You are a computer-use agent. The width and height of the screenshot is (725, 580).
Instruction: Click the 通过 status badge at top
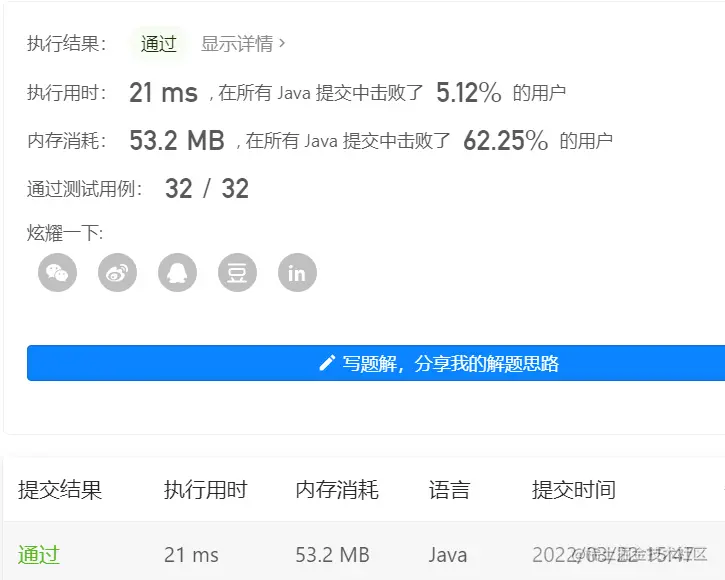tap(159, 44)
